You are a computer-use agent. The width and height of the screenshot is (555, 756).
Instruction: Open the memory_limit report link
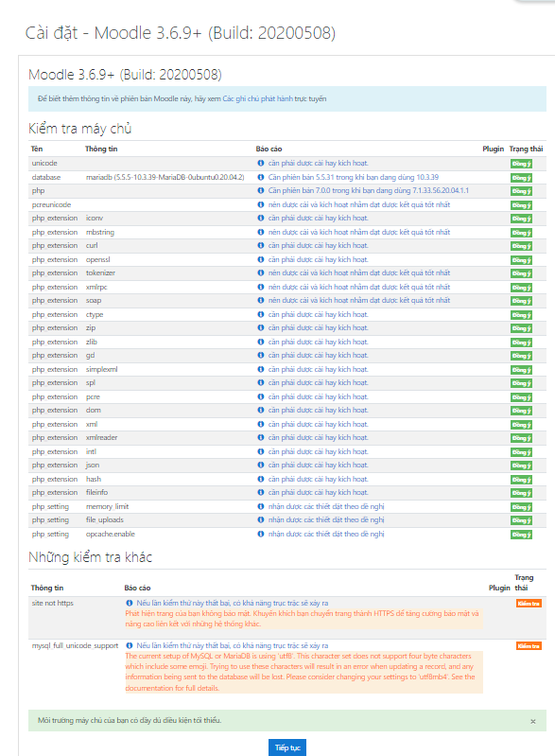[326, 507]
